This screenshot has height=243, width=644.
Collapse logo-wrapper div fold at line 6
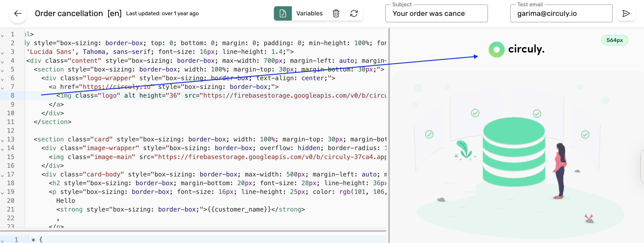coord(2,80)
